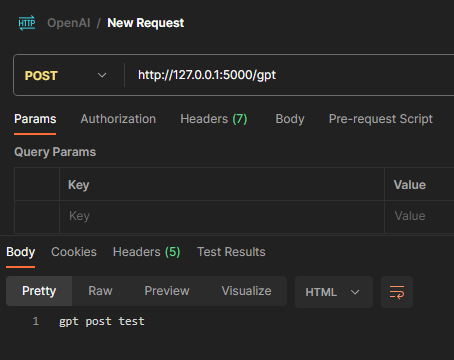Click the OpenAI collection breadcrumb
454x360 pixels.
69,23
